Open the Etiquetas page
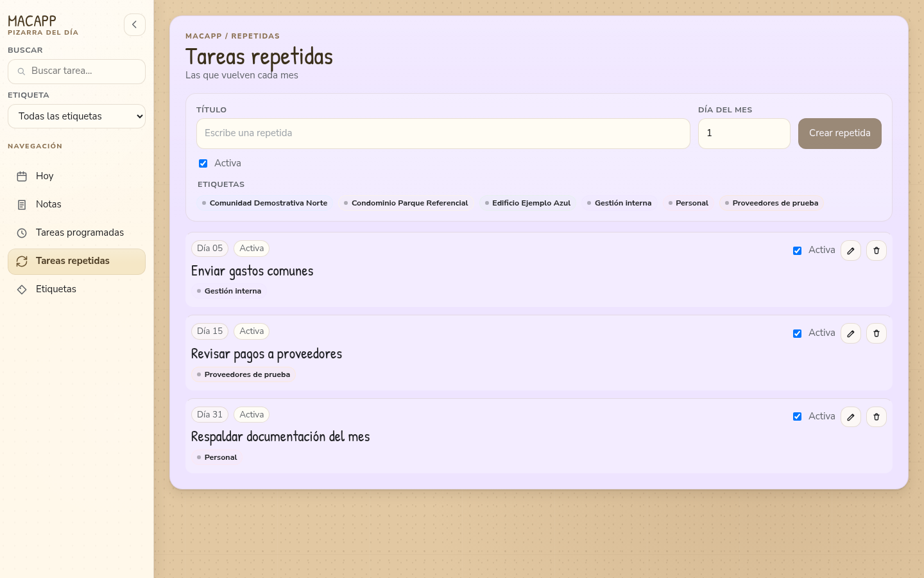924x578 pixels. point(76,290)
